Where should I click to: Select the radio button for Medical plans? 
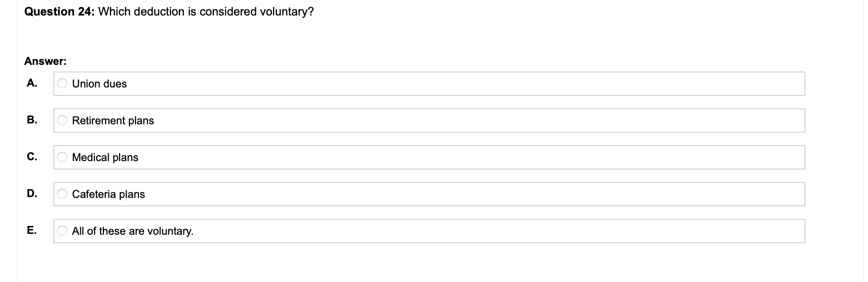coord(62,157)
